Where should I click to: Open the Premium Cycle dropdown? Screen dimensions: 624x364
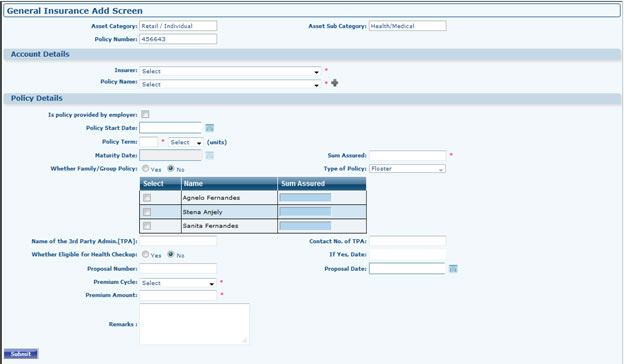pos(178,283)
